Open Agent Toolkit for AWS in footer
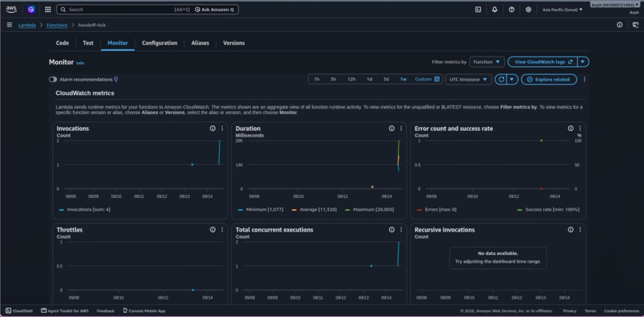The image size is (644, 317). [65, 311]
